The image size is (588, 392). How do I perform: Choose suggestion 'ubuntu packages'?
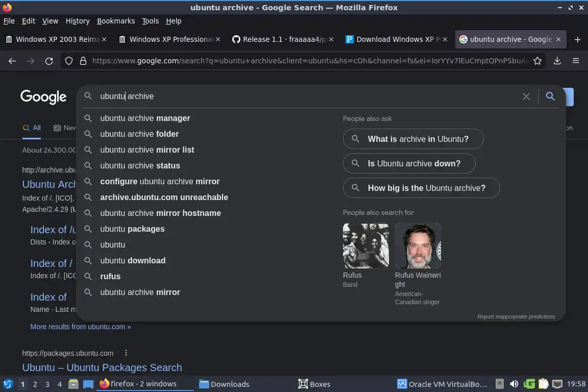132,229
